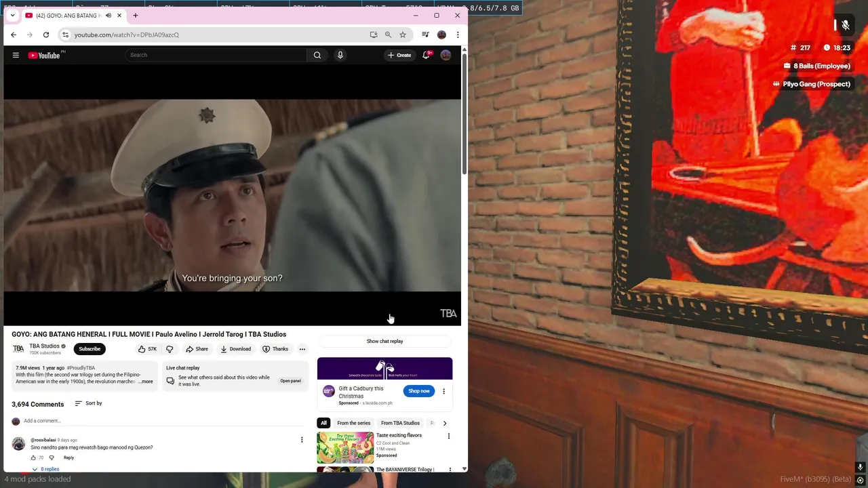This screenshot has width=868, height=488.
Task: Show next category chips arrow
Action: tap(445, 423)
